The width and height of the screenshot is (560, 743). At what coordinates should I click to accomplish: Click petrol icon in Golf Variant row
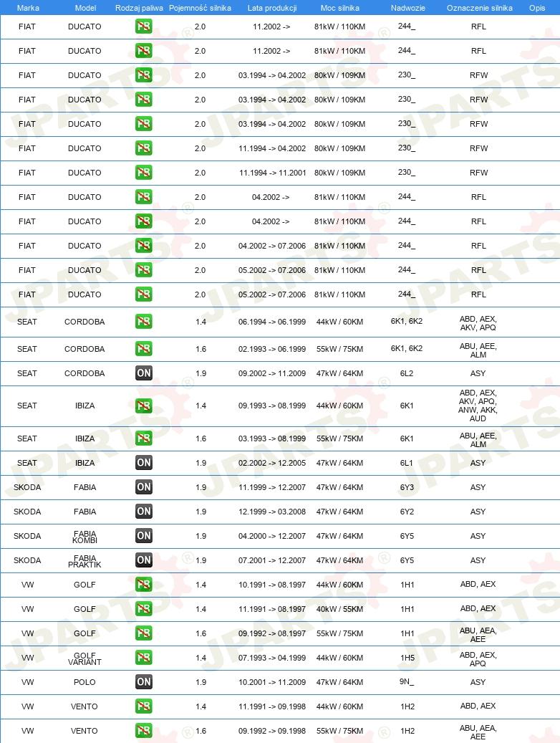pyautogui.click(x=143, y=657)
